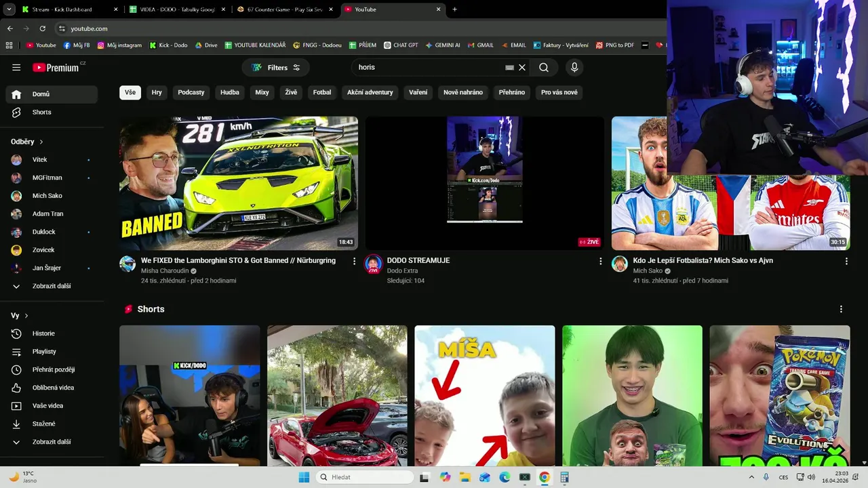Open Zovicek subscription channel
The width and height of the screenshot is (868, 488).
[x=52, y=250]
